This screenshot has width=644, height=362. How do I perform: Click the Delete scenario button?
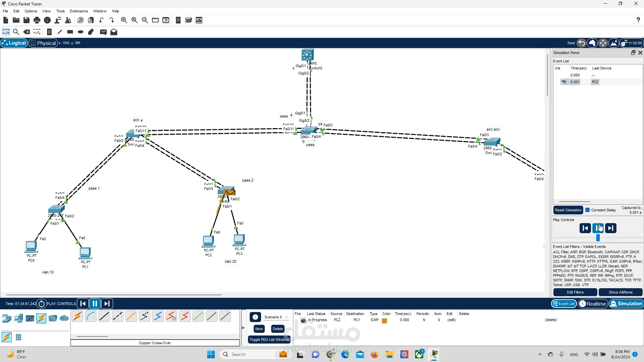point(278,329)
